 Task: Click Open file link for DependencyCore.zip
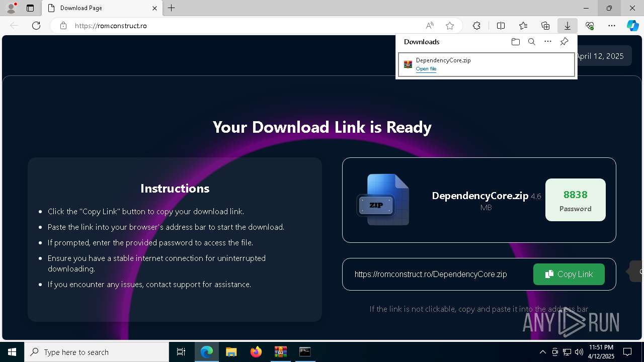click(426, 69)
